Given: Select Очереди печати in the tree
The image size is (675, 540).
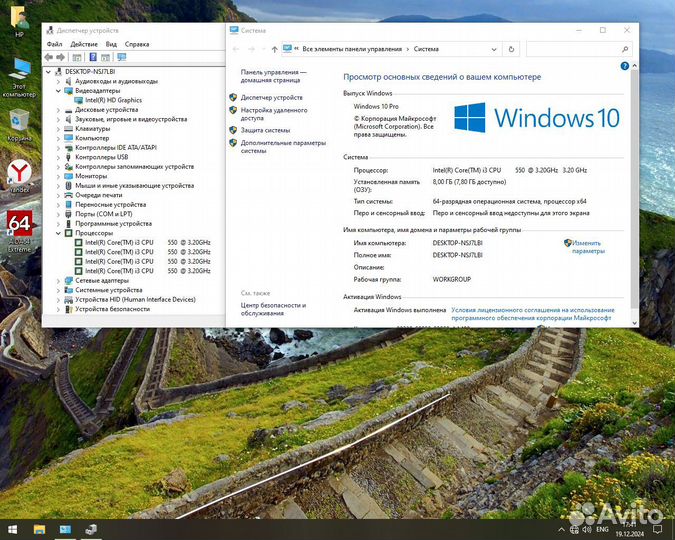Looking at the screenshot, I should coord(99,195).
